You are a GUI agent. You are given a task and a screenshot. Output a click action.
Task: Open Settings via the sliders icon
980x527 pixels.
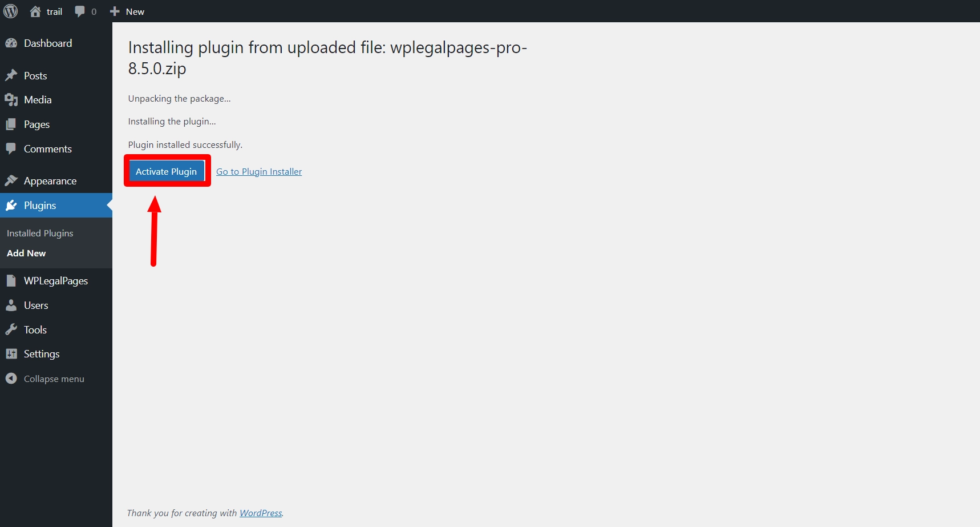pyautogui.click(x=12, y=353)
